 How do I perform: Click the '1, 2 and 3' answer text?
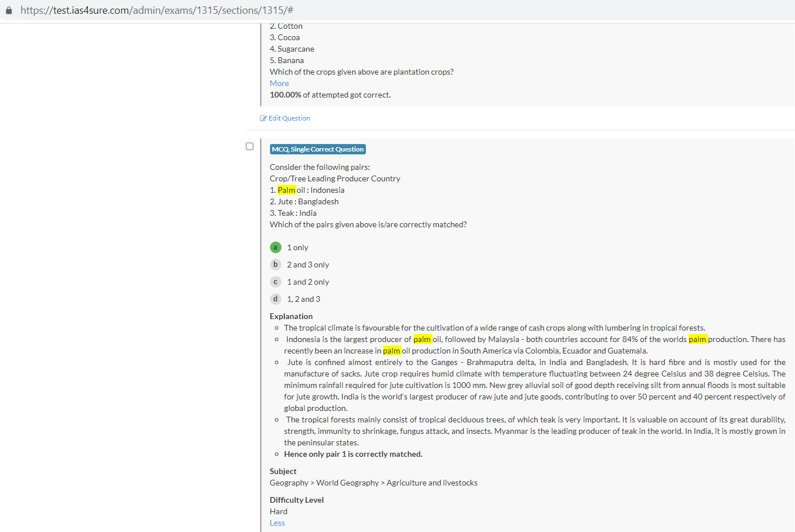point(303,299)
